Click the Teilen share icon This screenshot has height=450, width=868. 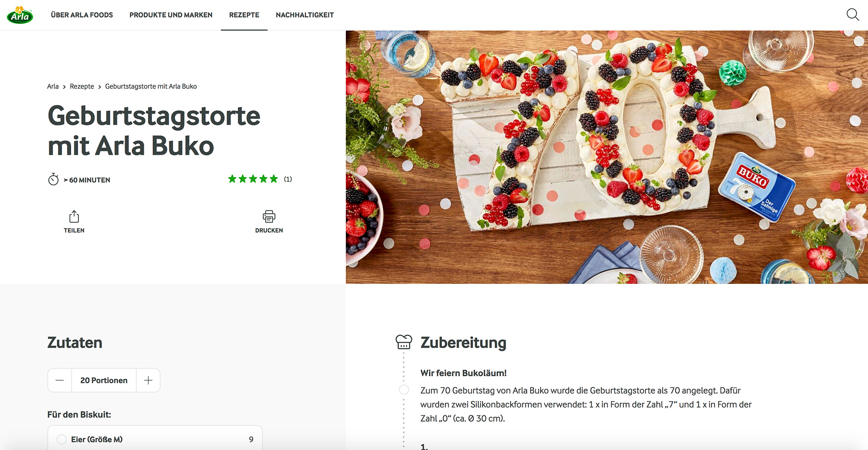(74, 216)
